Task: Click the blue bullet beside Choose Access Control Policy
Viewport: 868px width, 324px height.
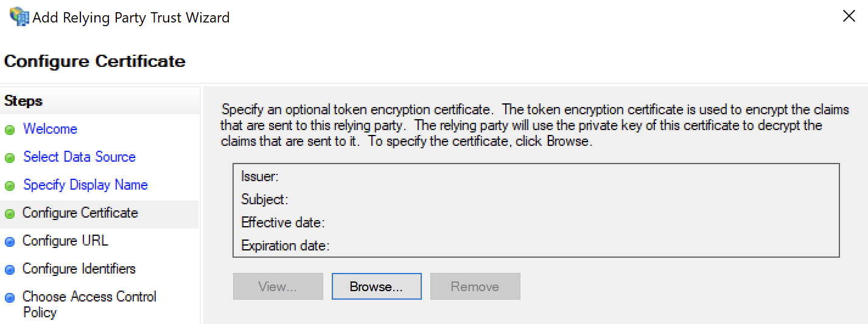Action: (10, 298)
